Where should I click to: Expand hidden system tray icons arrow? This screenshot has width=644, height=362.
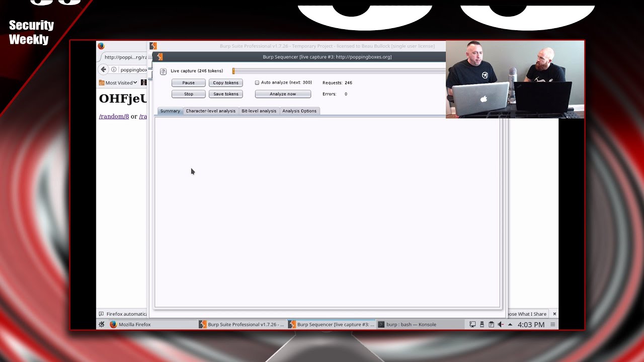510,324
